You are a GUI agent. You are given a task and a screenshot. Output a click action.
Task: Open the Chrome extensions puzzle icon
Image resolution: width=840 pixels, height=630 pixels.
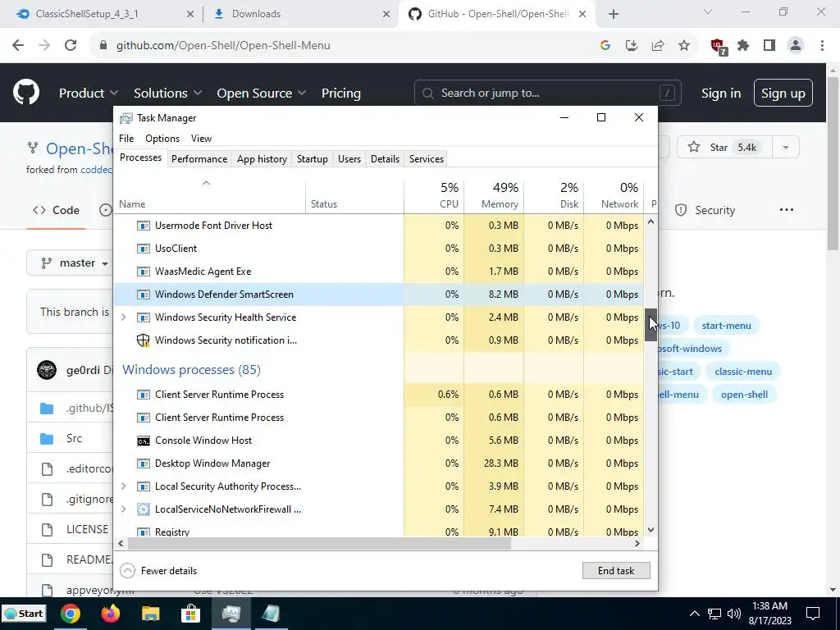click(743, 46)
